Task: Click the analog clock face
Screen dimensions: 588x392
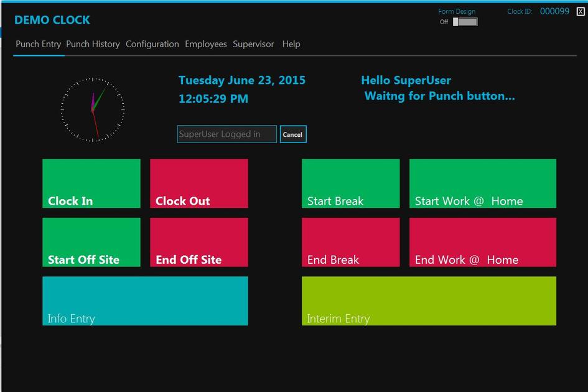Action: (93, 110)
